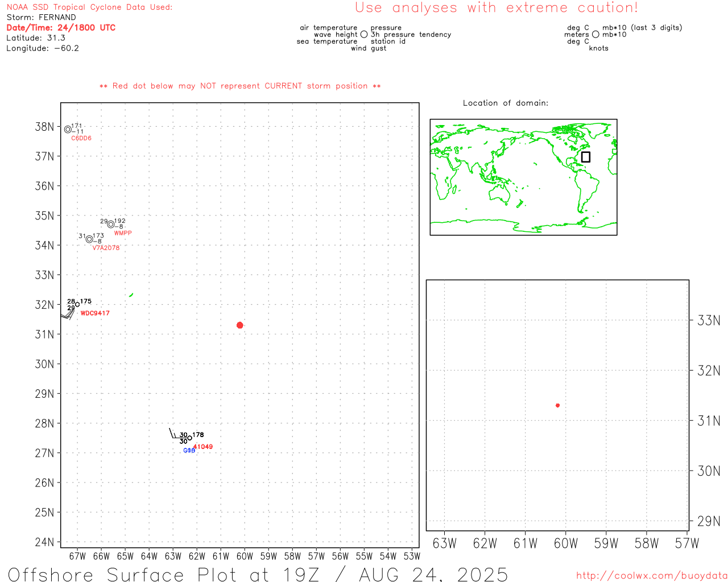Click the 29N label on the inset map axis
The image size is (728, 582).
click(709, 521)
